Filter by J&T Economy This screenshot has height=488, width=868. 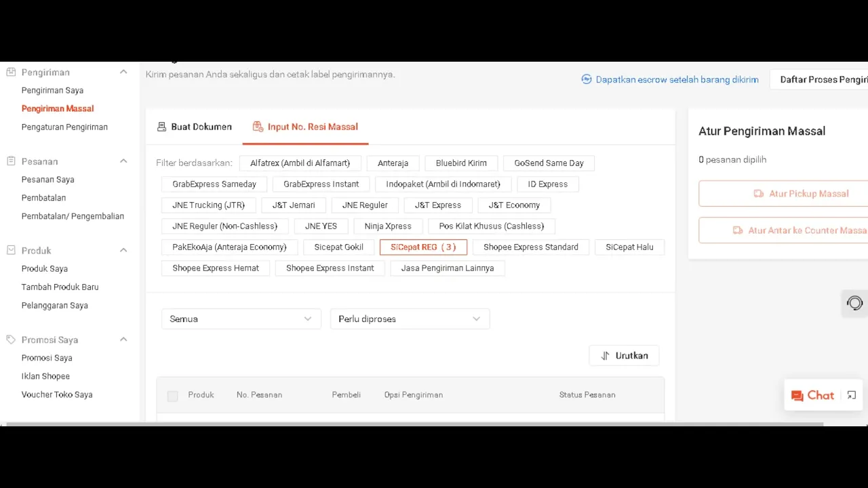point(514,205)
